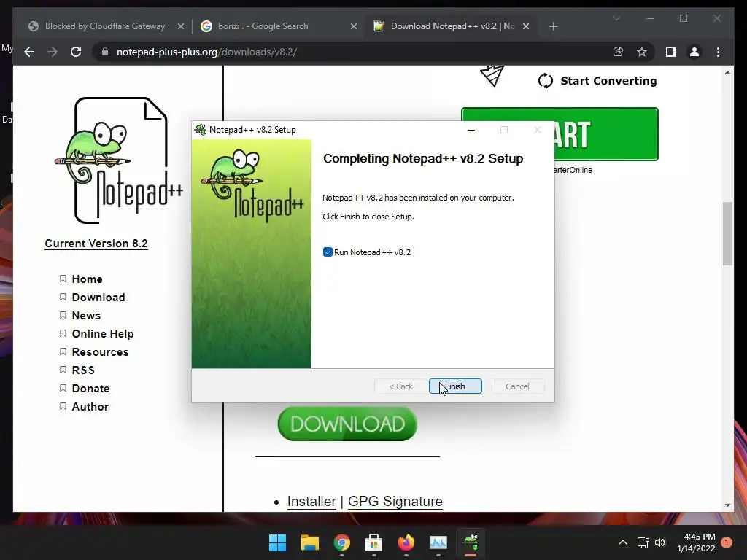Open the Donate sidebar link
Image resolution: width=747 pixels, height=560 pixels.
point(90,389)
